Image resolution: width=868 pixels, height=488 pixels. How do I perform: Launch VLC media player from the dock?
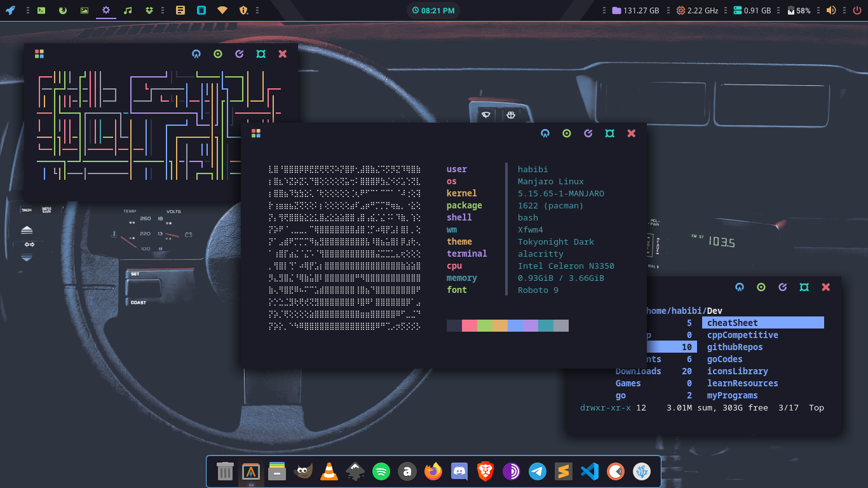329,471
